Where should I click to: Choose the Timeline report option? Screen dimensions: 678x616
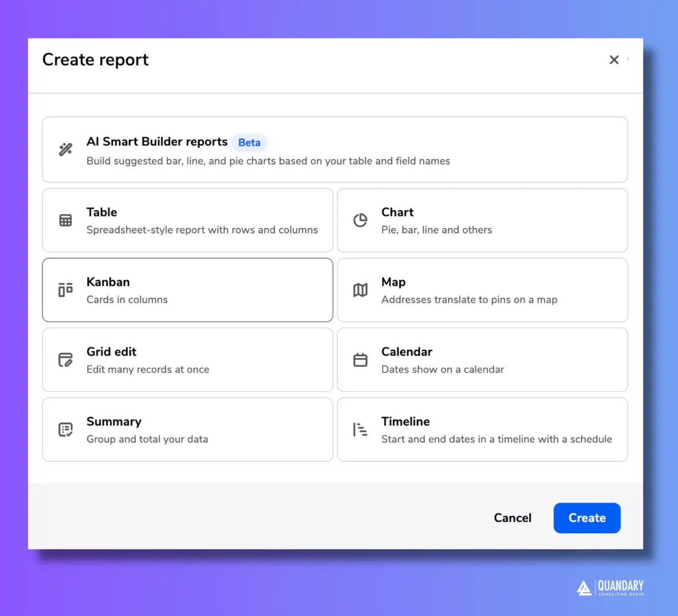[482, 429]
